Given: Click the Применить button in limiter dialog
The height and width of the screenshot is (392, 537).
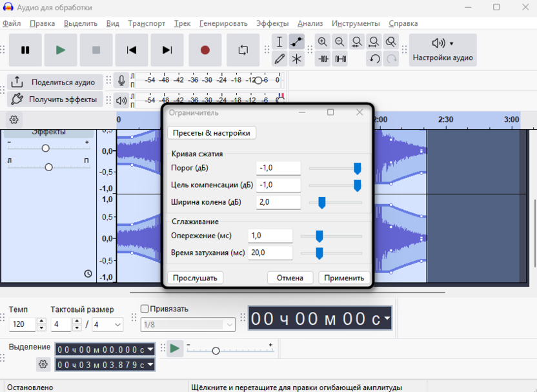Looking at the screenshot, I should point(344,278).
